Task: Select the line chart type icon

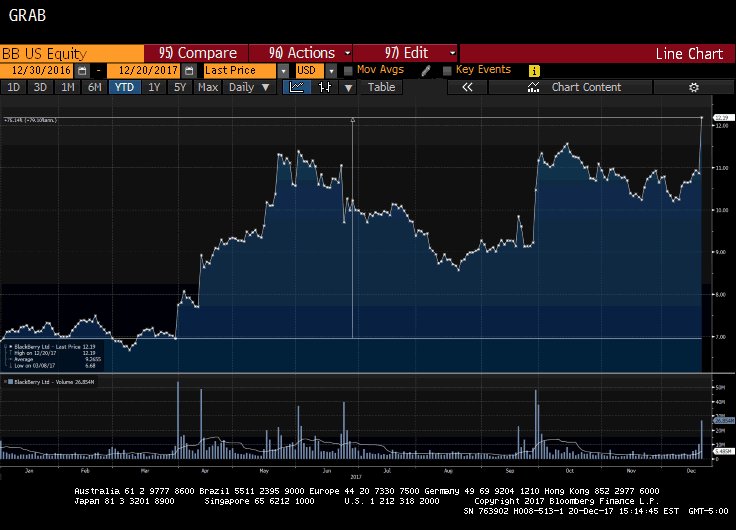Action: 297,87
